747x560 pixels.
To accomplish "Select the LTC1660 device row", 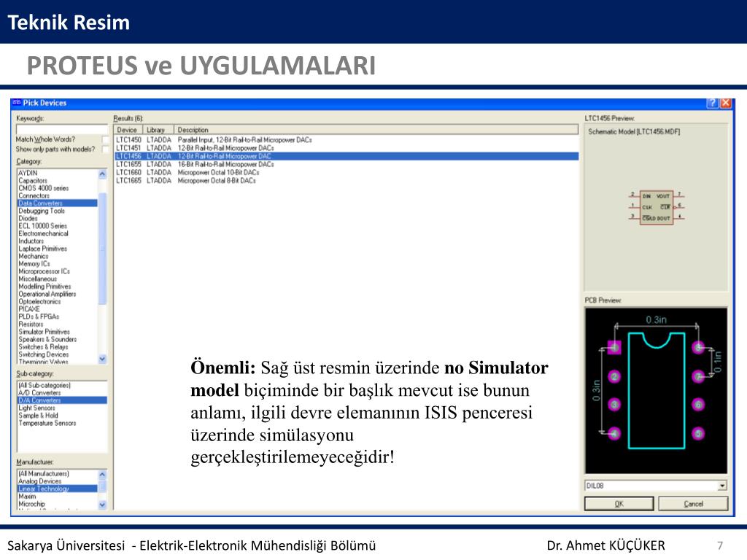I will point(347,172).
